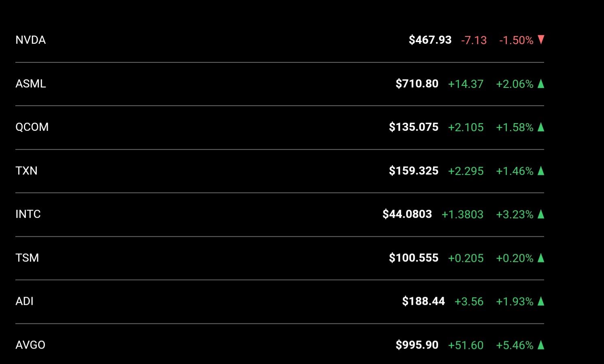Select the +1.3803 INTC change value
The height and width of the screenshot is (364, 604).
(x=462, y=214)
